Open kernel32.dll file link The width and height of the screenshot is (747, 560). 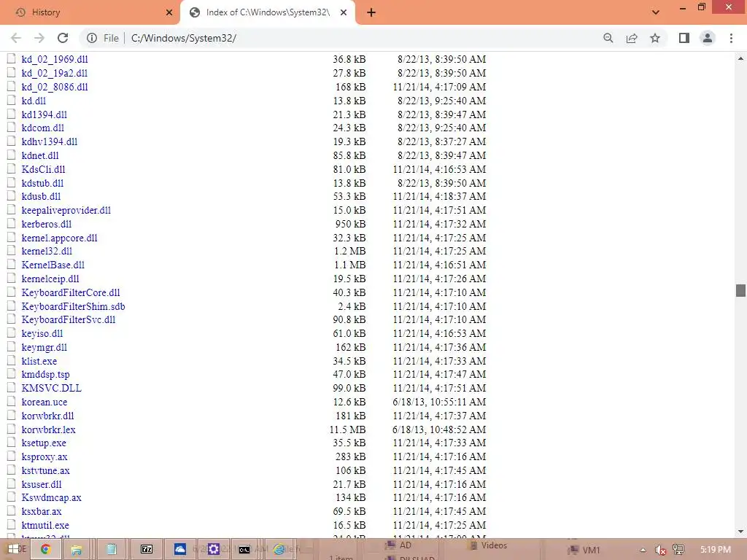(x=47, y=252)
